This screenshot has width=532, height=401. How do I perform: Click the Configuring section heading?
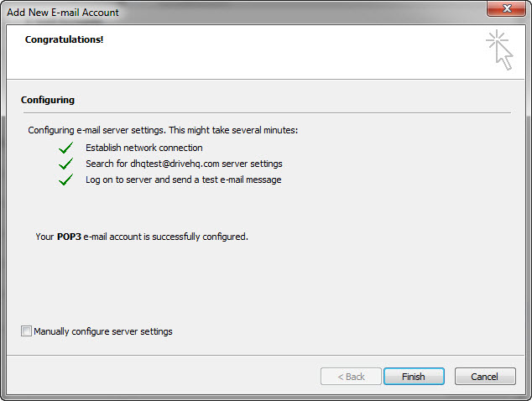tap(48, 100)
